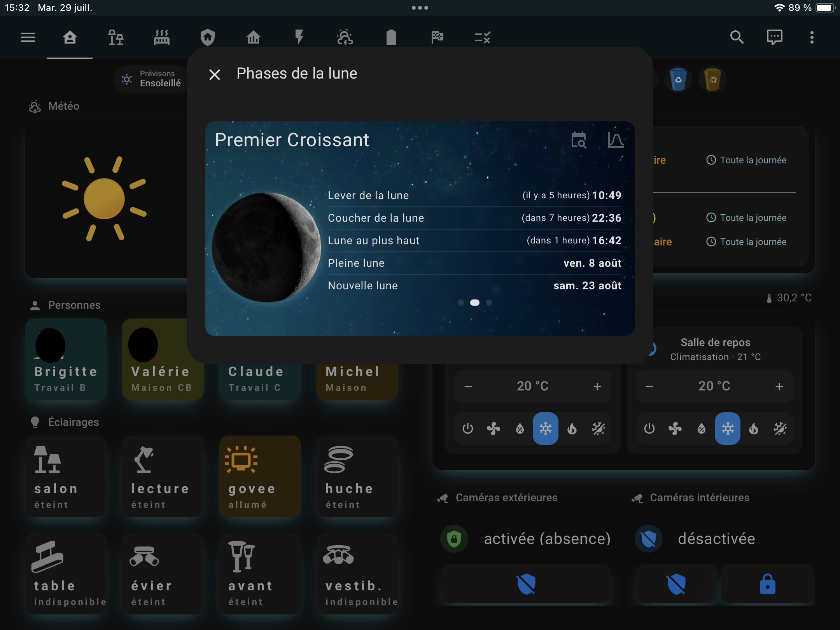840x630 pixels.
Task: Toggle the govee light tile
Action: (260, 476)
